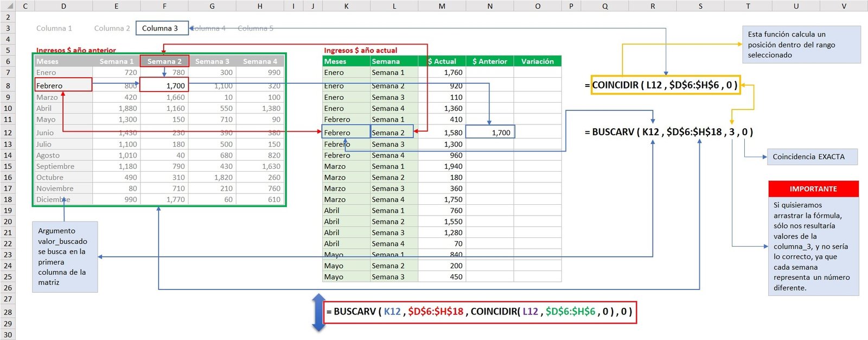
Task: Select column F header
Action: (164, 6)
